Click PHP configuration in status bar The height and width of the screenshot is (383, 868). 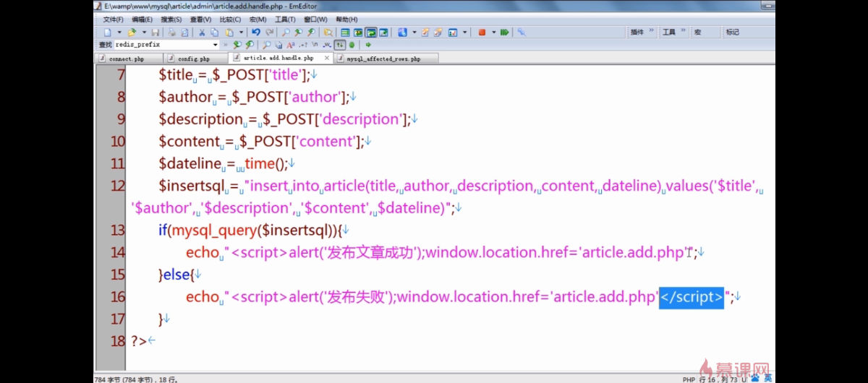pyautogui.click(x=688, y=379)
